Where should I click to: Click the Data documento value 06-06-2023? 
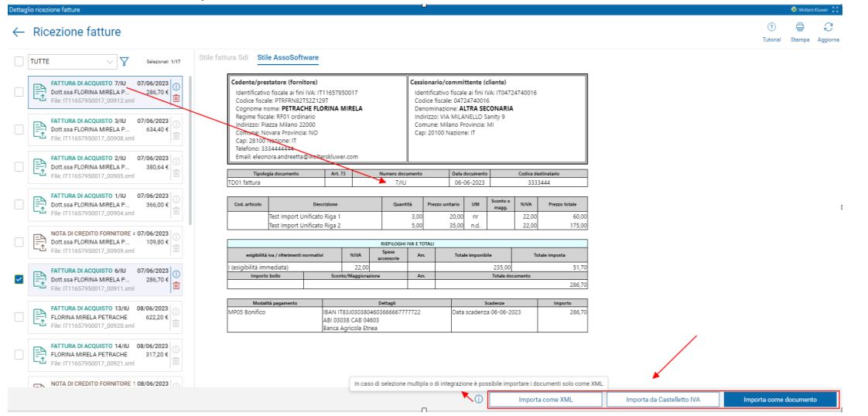[x=468, y=182]
